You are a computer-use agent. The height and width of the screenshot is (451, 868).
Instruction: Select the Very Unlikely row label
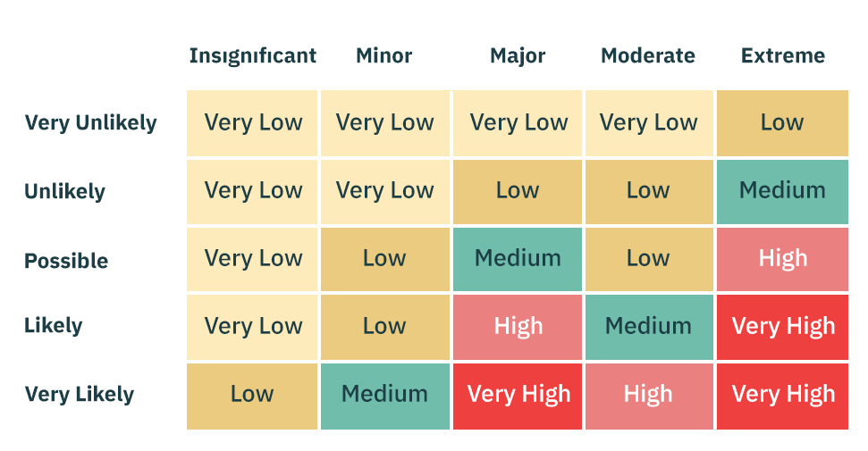pos(91,123)
